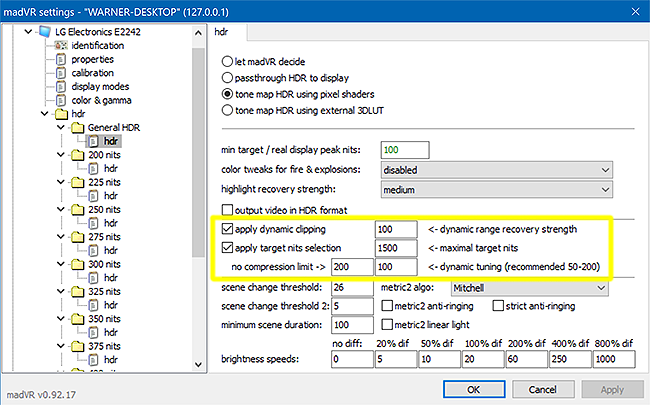This screenshot has width=650, height=405.
Task: Collapse the 350 nits folder node
Action: coord(61,319)
